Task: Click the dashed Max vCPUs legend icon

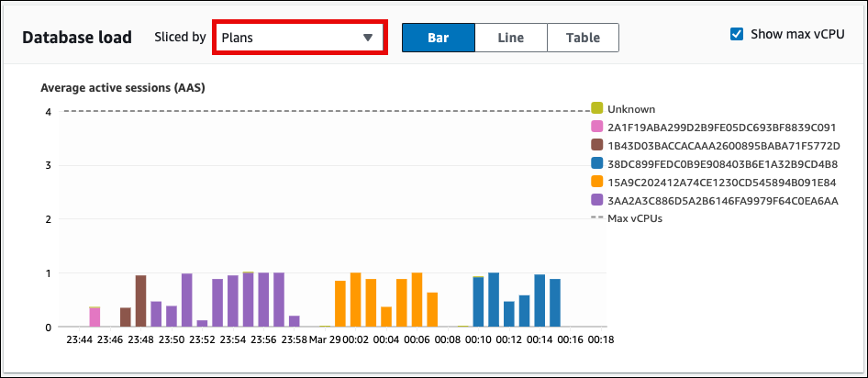Action: click(x=597, y=218)
